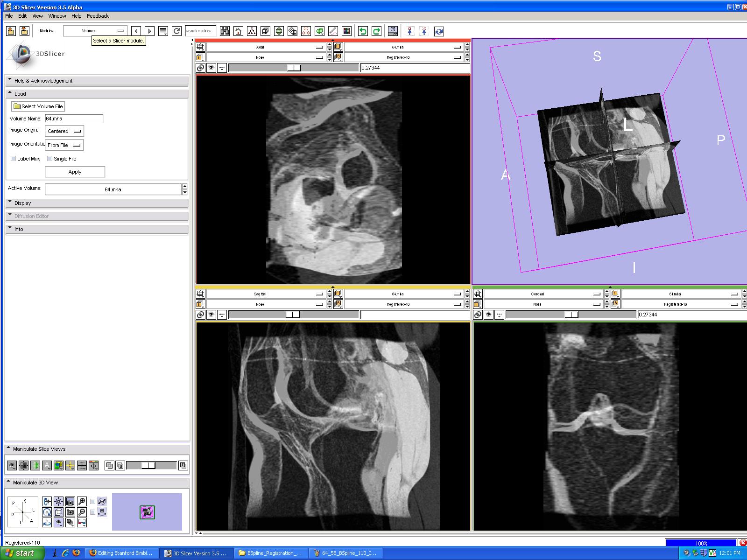747x560 pixels.
Task: Click the binoculars search icon in toolbar
Action: point(225,31)
